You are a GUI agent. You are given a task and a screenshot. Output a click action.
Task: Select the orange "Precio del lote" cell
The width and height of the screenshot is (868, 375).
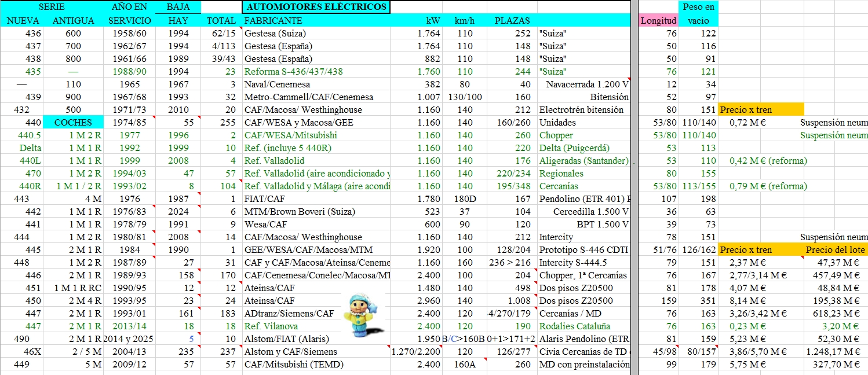coord(835,249)
